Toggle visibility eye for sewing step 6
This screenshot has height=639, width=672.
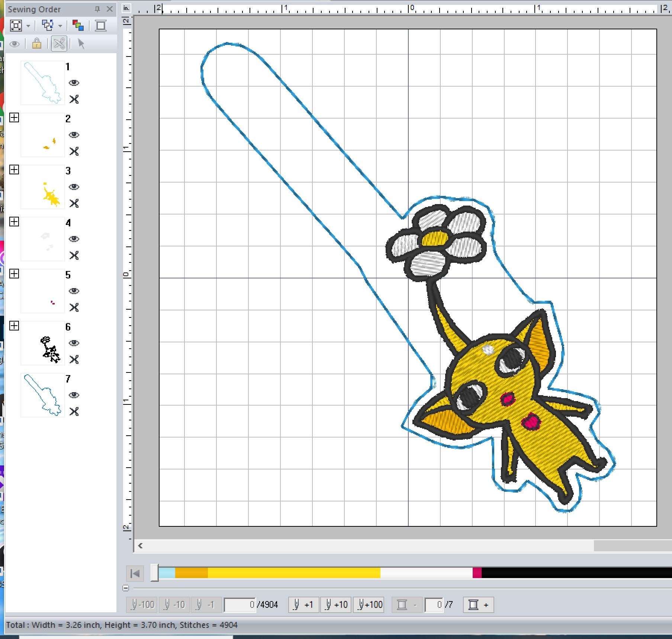[74, 343]
